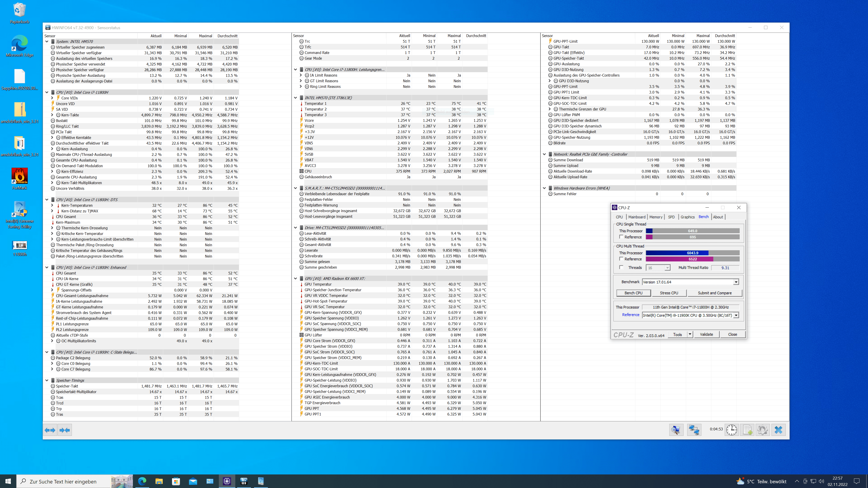Reset sensor timer using the clock icon
The image size is (868, 488).
pyautogui.click(x=731, y=430)
